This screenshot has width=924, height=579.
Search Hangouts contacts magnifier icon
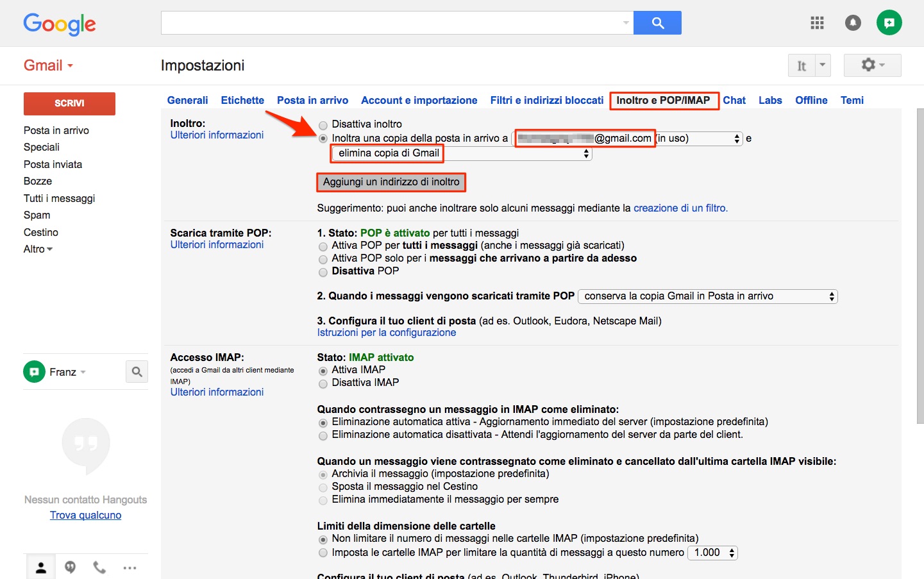(137, 372)
